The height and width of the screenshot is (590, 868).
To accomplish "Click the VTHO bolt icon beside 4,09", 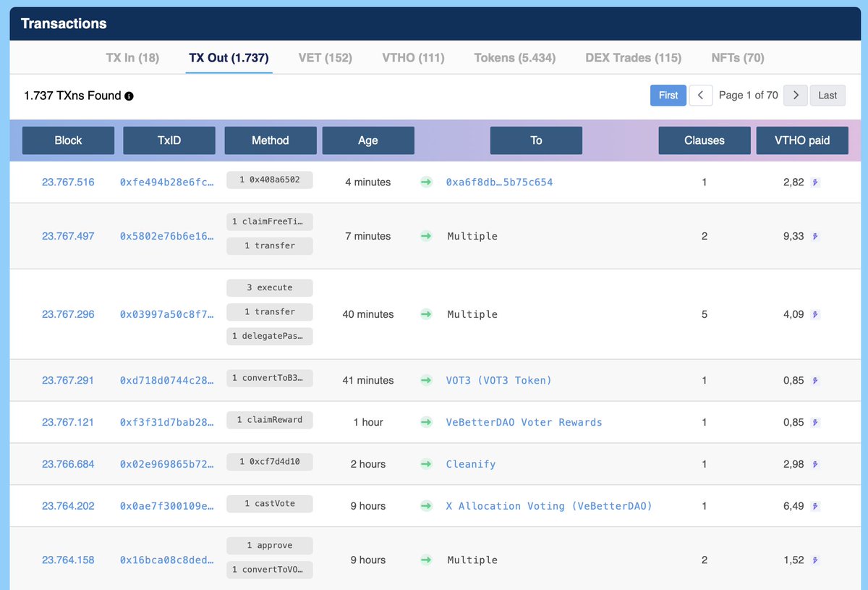I will coord(816,314).
